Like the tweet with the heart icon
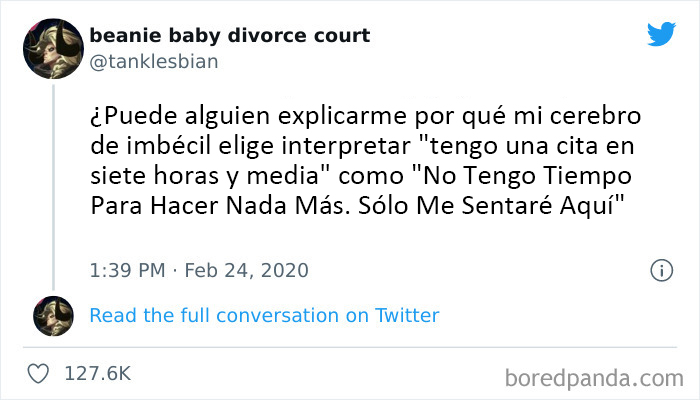The image size is (700, 400). click(38, 373)
